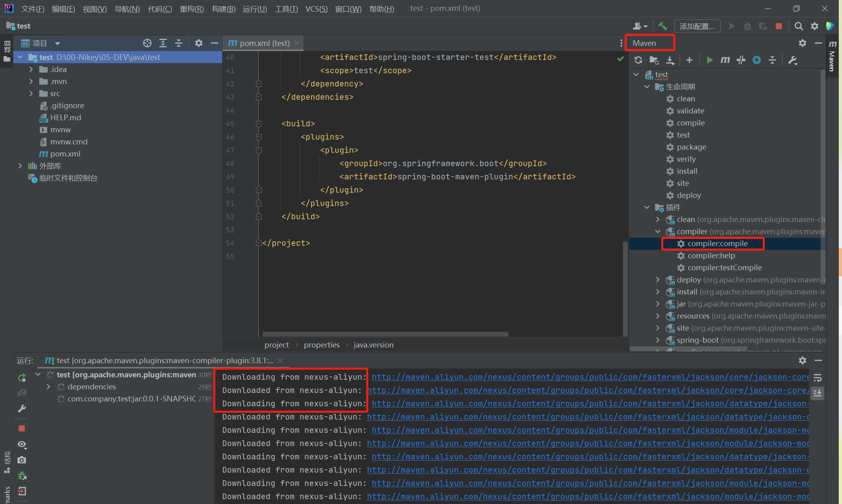Click the Add Configuration button

point(697,26)
